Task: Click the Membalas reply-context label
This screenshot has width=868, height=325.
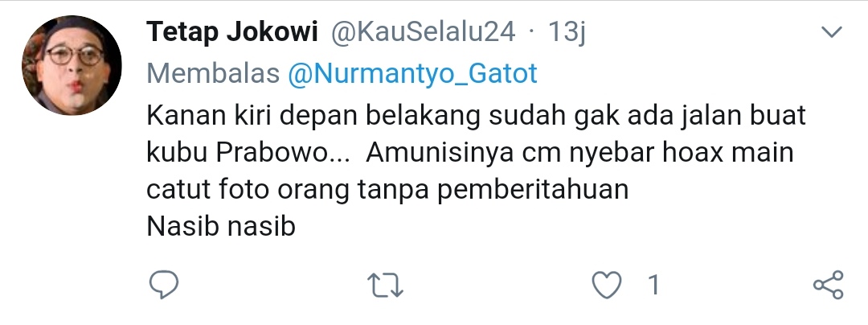Action: [213, 74]
